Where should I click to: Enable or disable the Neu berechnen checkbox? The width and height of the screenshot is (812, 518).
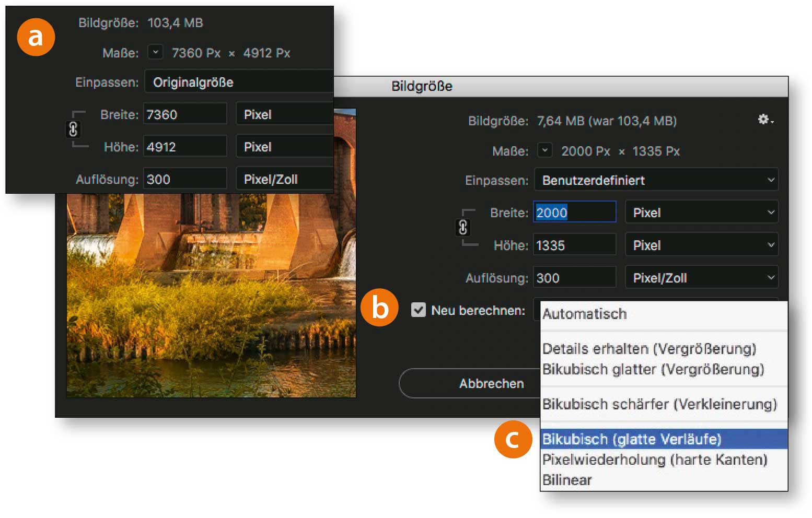pyautogui.click(x=418, y=310)
